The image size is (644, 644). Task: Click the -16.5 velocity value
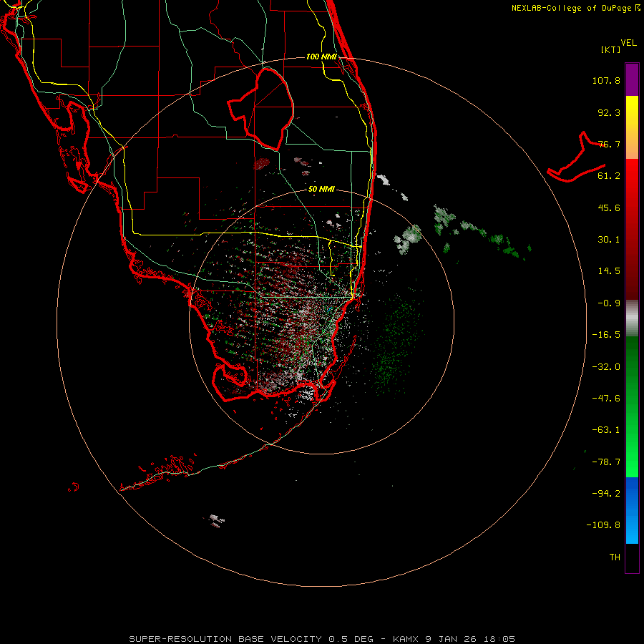coord(606,335)
